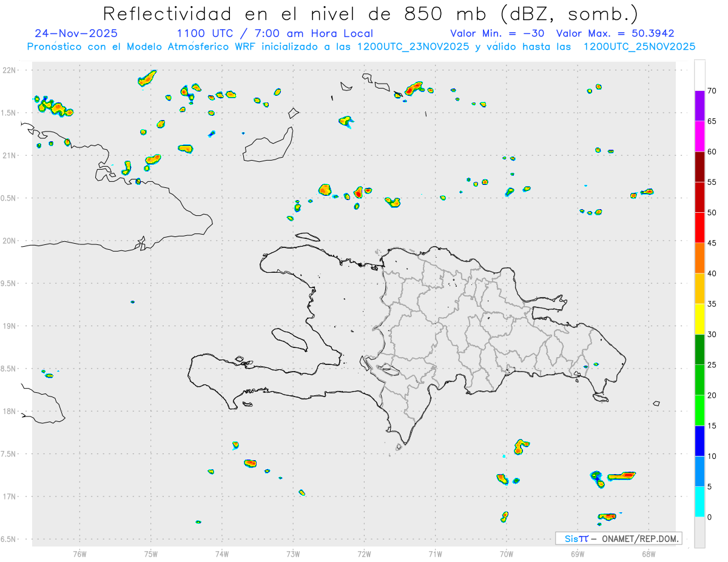Click the longitude axis label "71W"
The height and width of the screenshot is (562, 728).
pyautogui.click(x=435, y=554)
